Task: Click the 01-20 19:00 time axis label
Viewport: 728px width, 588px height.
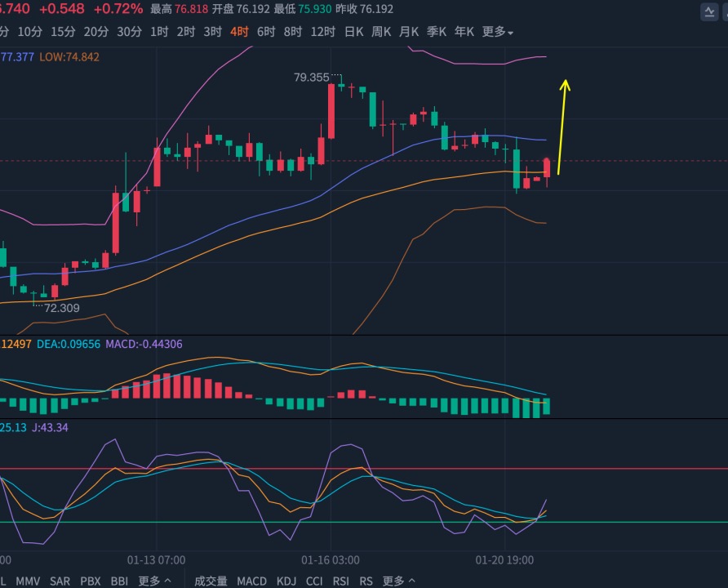Action: 504,560
